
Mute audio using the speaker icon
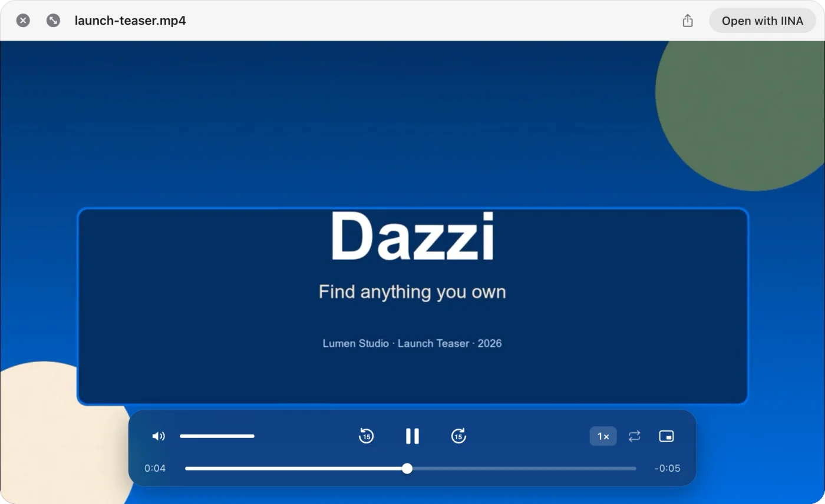coord(159,436)
